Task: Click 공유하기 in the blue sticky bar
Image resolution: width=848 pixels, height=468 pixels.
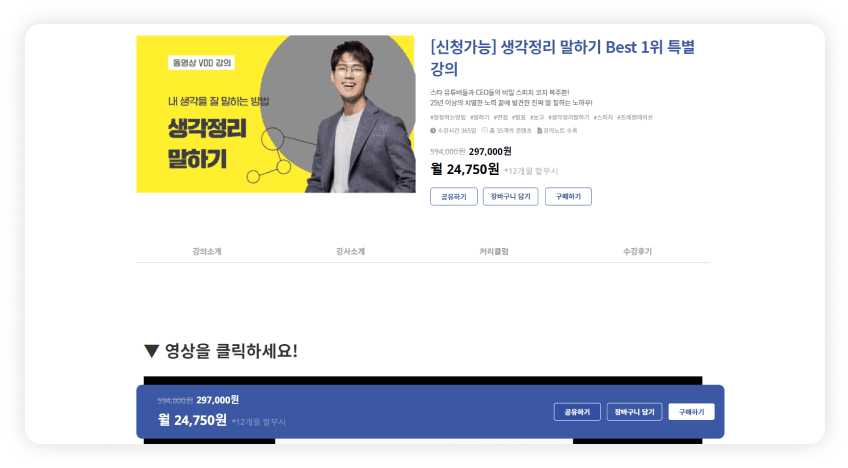Action: (x=577, y=412)
